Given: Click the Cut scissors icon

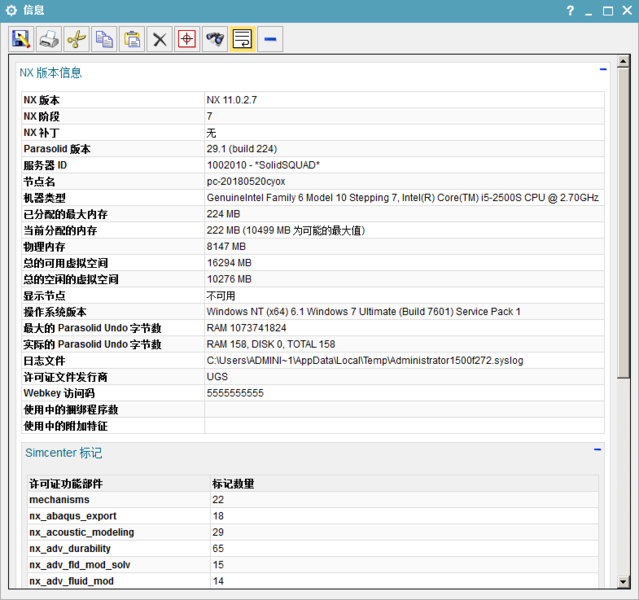Looking at the screenshot, I should (76, 39).
